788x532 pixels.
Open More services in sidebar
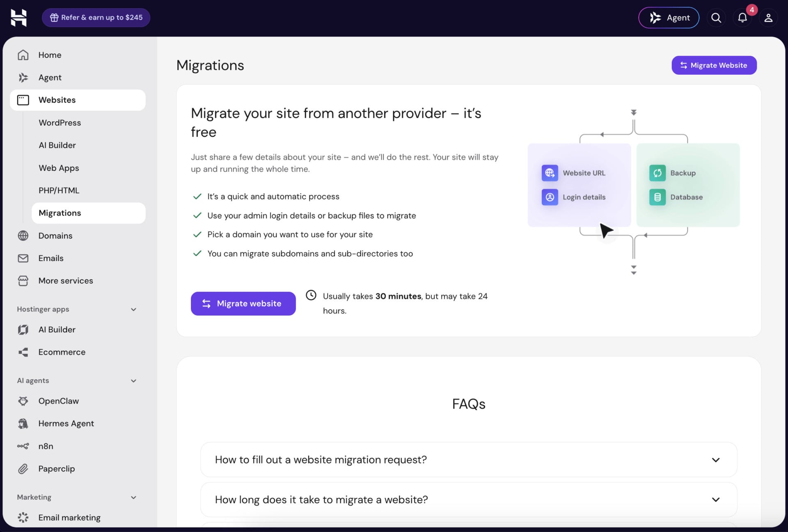pyautogui.click(x=78, y=281)
